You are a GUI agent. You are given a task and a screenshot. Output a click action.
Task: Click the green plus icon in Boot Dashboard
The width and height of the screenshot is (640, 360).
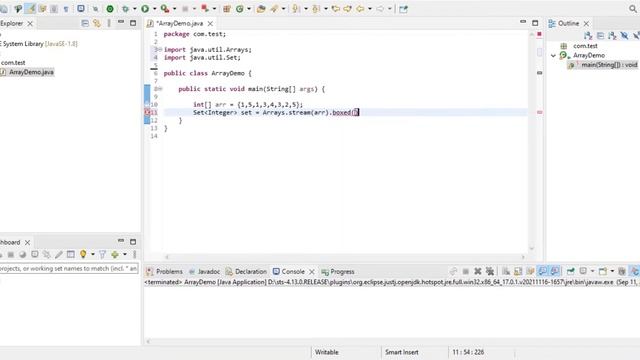[115, 254]
